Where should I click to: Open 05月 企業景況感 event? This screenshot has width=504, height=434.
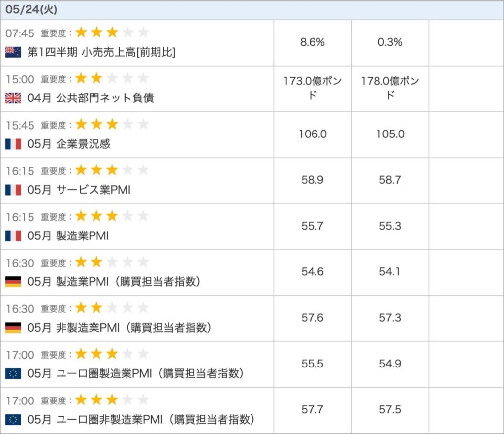(x=69, y=144)
